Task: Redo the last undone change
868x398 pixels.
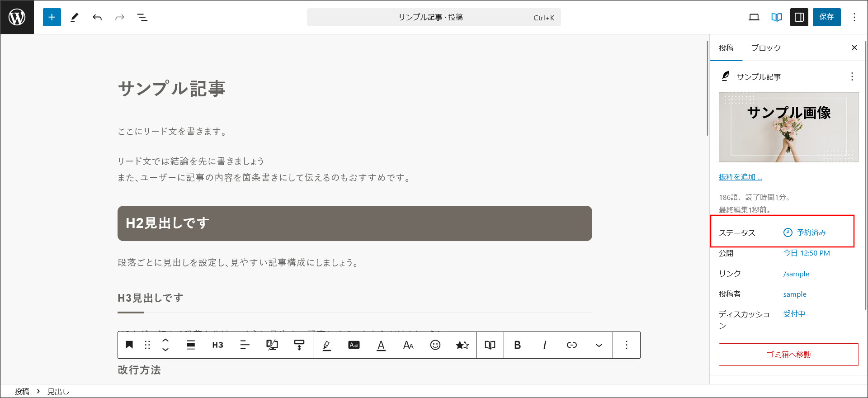Action: 120,17
